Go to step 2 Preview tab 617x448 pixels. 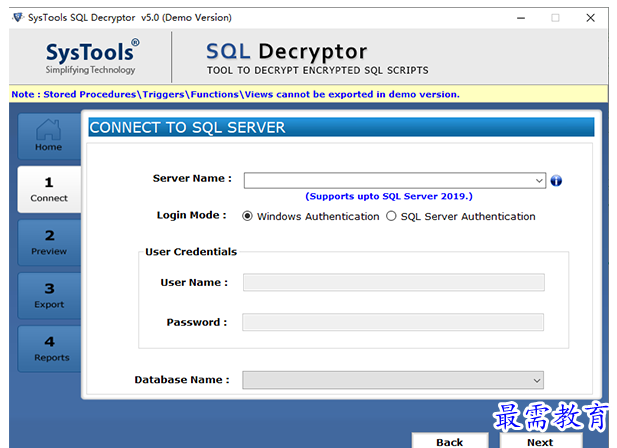(x=48, y=243)
